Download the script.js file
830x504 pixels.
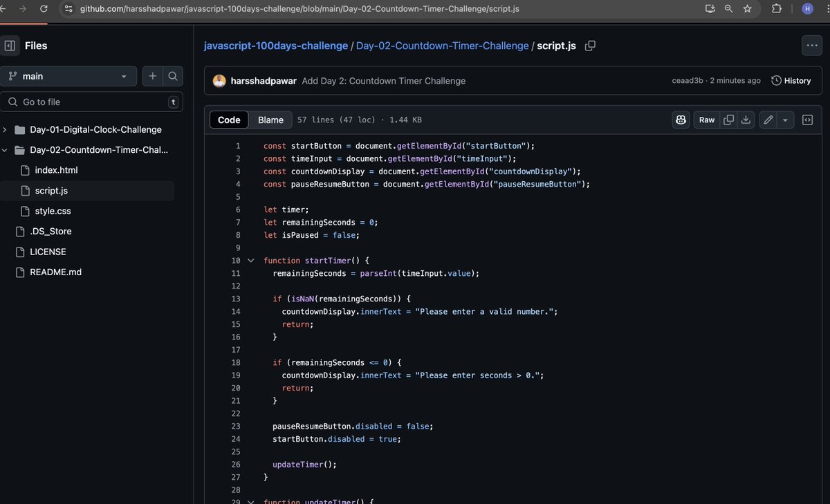point(746,120)
